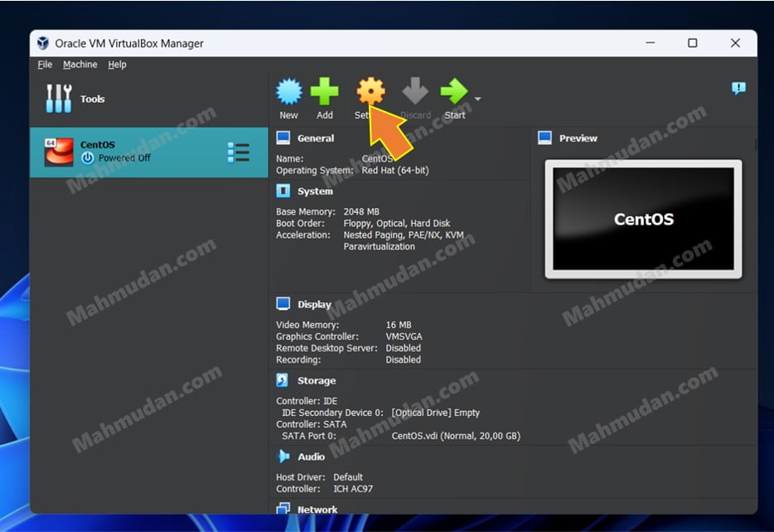Click the empty Optical Drive entry
This screenshot has width=774, height=532.
(x=435, y=413)
